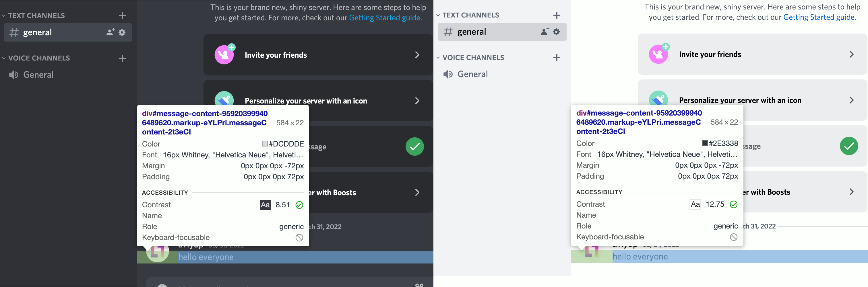Click the speaker icon for the General voice channel
This screenshot has width=868, height=287.
click(13, 74)
